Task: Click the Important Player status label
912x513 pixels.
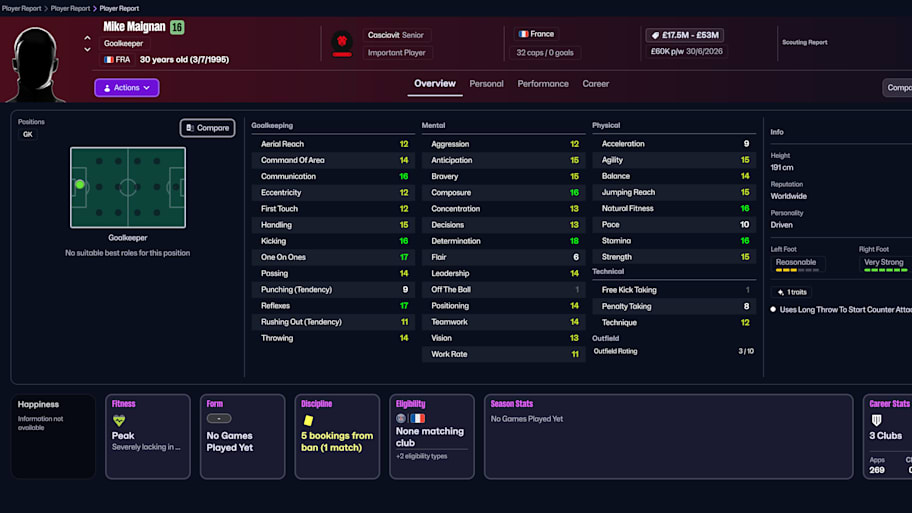Action: coord(396,52)
